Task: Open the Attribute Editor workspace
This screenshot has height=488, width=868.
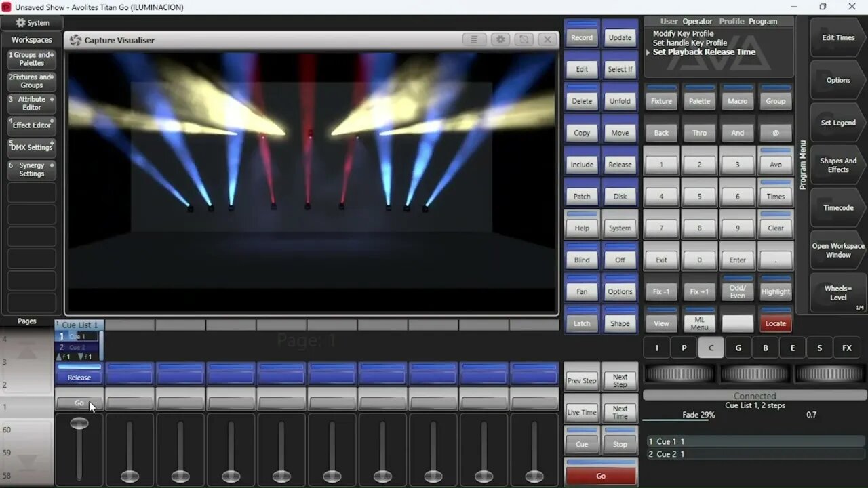Action: click(x=31, y=103)
